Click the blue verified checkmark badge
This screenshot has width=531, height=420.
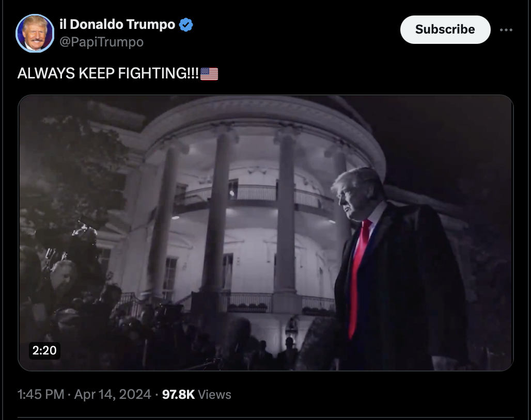click(186, 25)
